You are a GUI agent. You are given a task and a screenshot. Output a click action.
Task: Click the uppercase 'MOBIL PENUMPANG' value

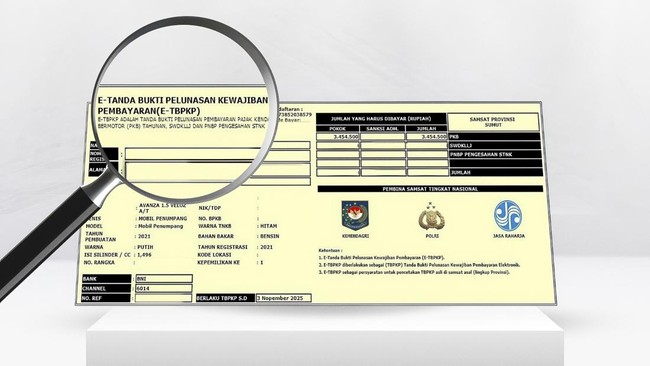162,218
